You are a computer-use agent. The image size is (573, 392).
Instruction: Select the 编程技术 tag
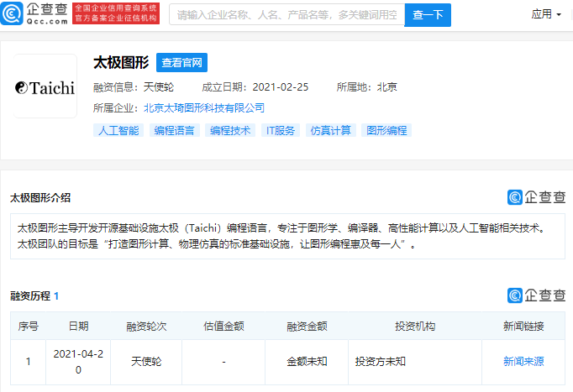point(230,130)
